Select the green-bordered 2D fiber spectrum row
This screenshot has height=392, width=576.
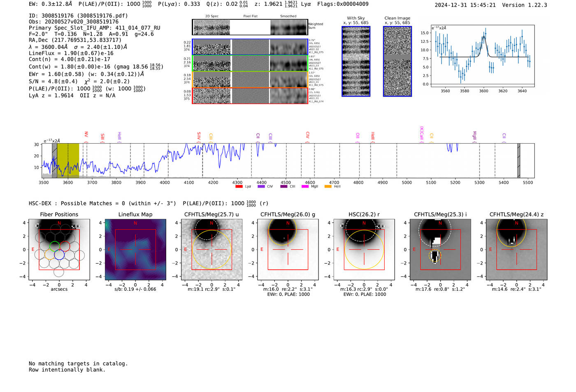[x=250, y=63]
